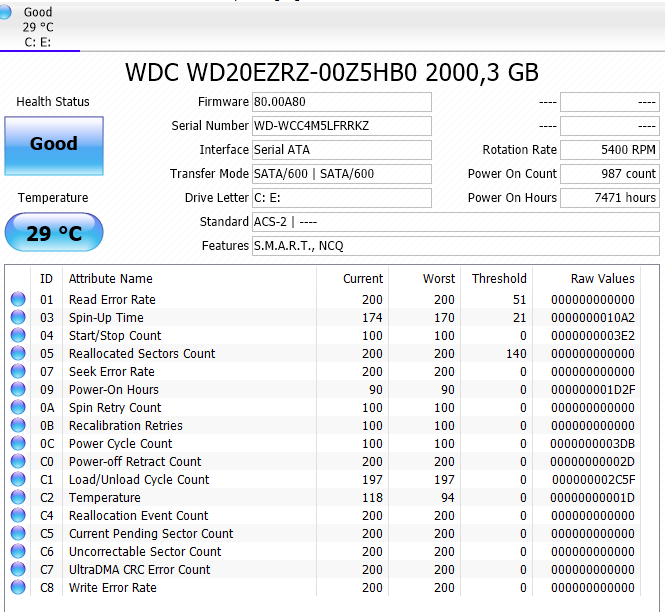The width and height of the screenshot is (665, 612).
Task: Click status icon for Spin Retry Count
Action: [x=18, y=408]
